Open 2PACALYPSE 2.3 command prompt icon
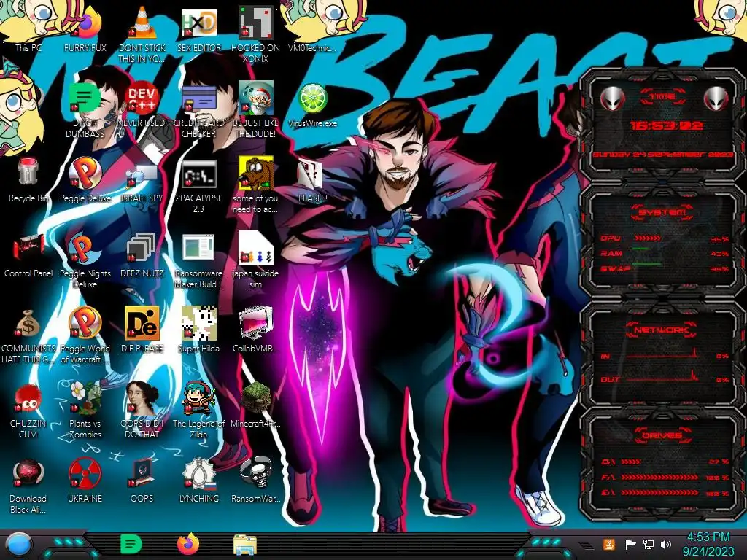Screen dimensions: 747x560 [x=199, y=184]
